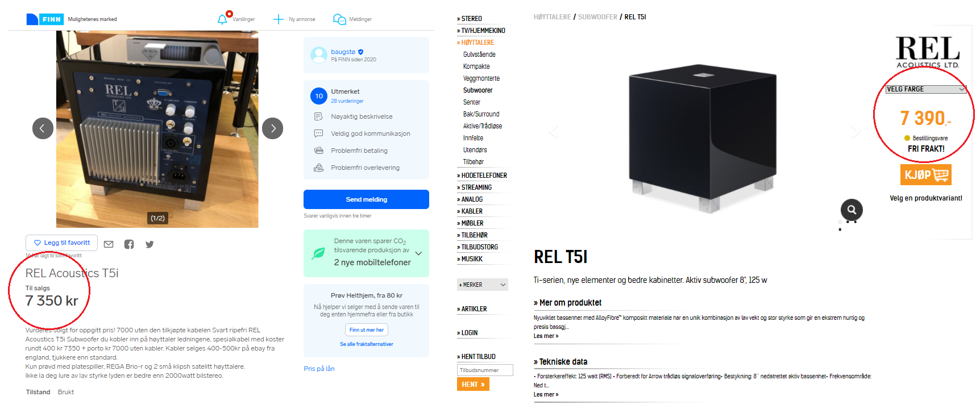Open the VELG FARGE color dropdown

[926, 89]
